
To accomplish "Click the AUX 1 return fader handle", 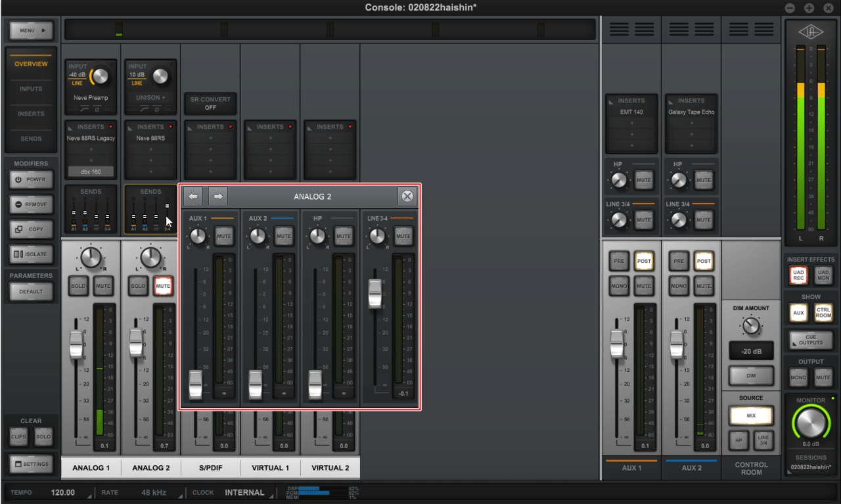I will [x=616, y=344].
